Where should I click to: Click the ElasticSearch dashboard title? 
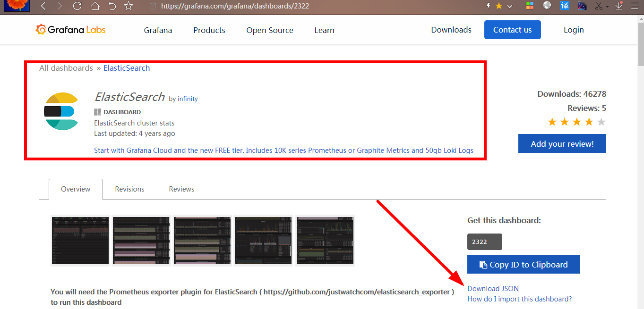pyautogui.click(x=129, y=97)
